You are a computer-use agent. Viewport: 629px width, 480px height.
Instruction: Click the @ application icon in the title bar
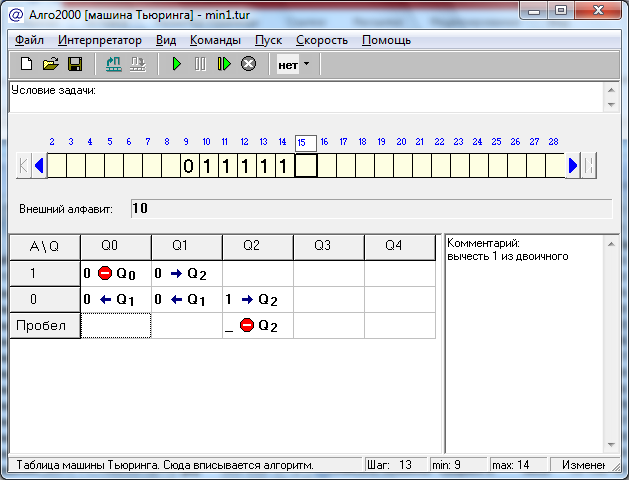[x=16, y=15]
